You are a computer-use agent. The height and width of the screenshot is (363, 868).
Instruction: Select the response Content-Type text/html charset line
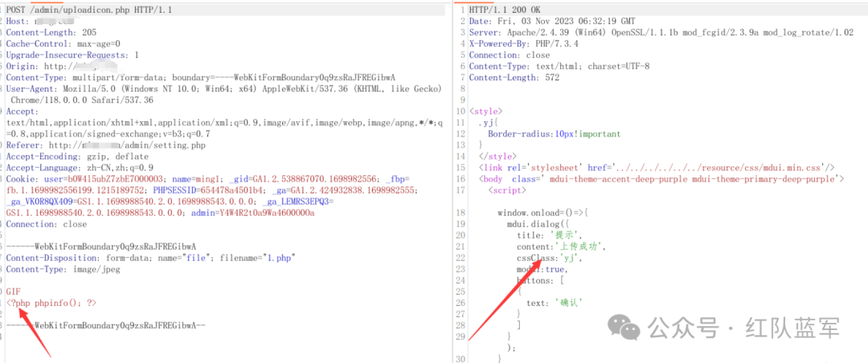(559, 67)
